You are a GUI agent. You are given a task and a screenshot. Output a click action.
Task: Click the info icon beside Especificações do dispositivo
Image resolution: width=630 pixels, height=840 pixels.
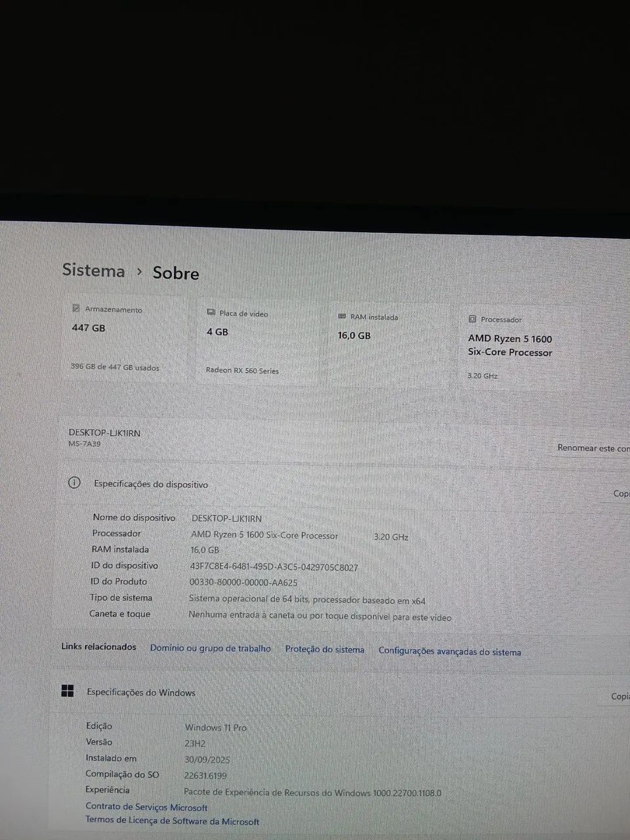(75, 483)
